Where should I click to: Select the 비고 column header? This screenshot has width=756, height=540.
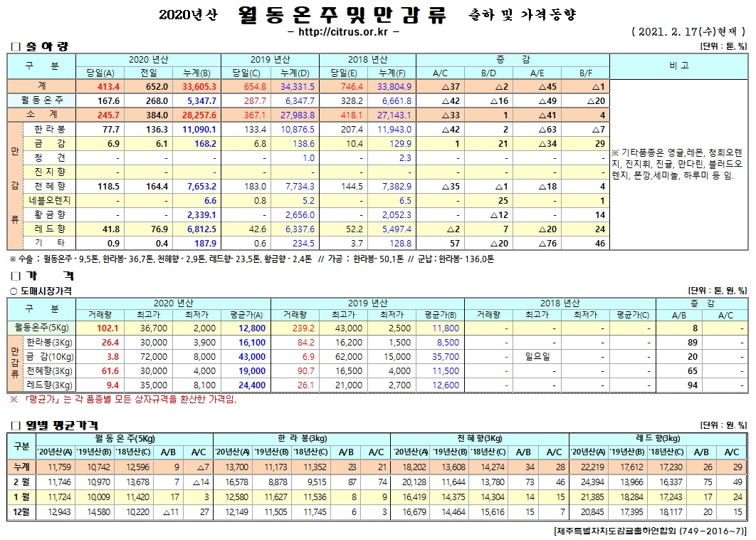(x=678, y=66)
